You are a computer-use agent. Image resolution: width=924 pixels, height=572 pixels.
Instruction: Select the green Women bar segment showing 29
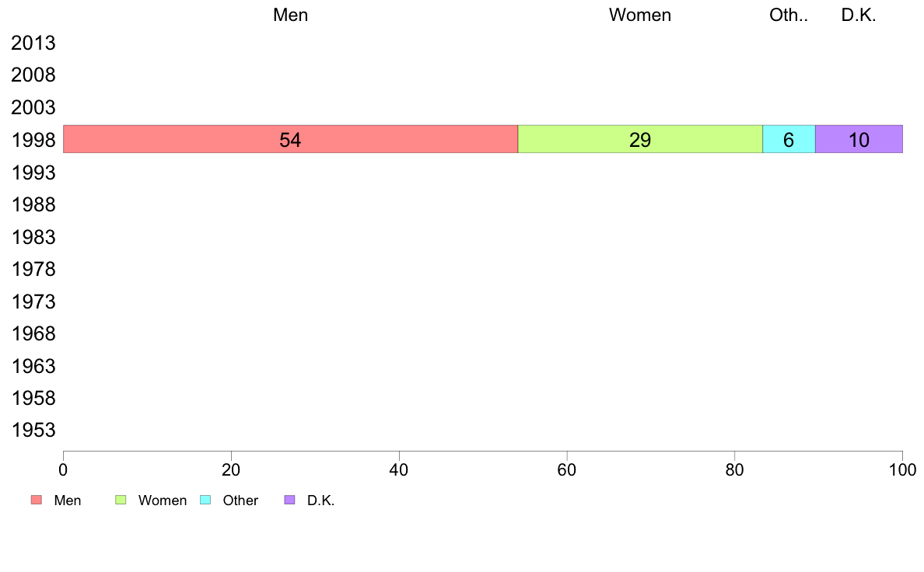[640, 139]
